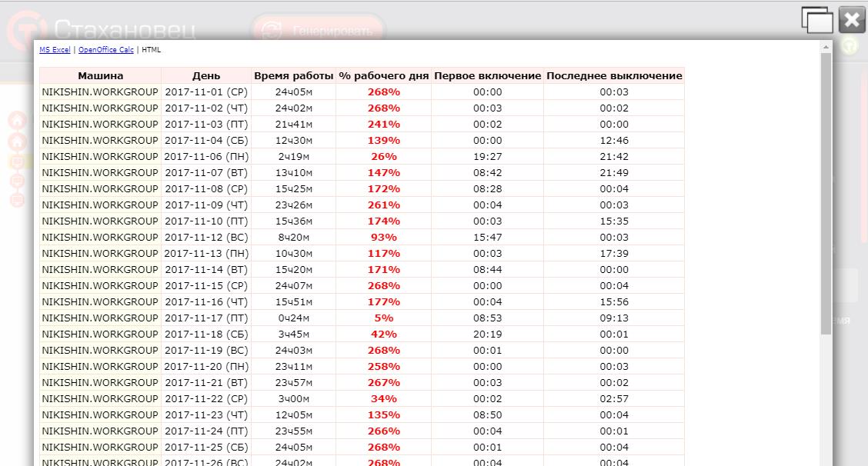Click the open-in-new-window icon

click(817, 21)
